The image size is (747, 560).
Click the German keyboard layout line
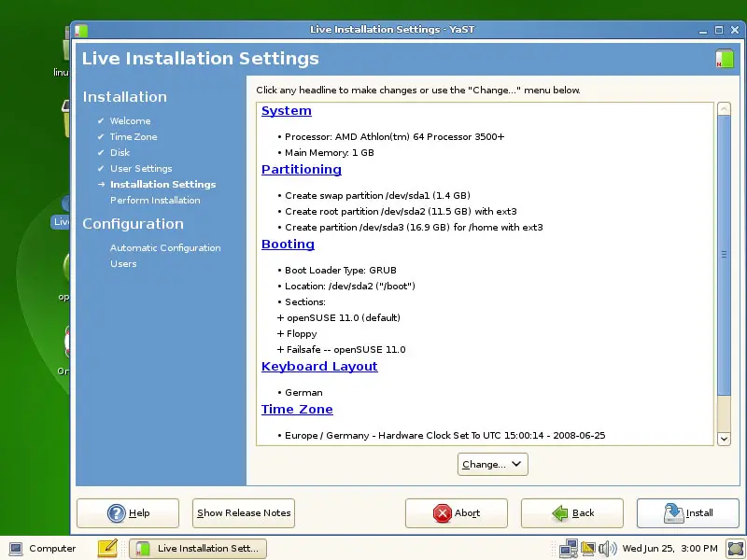tap(303, 393)
